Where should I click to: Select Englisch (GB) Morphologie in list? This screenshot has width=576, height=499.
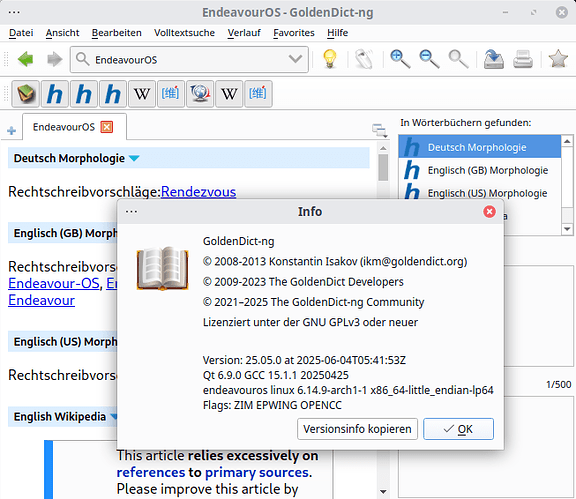(x=480, y=170)
